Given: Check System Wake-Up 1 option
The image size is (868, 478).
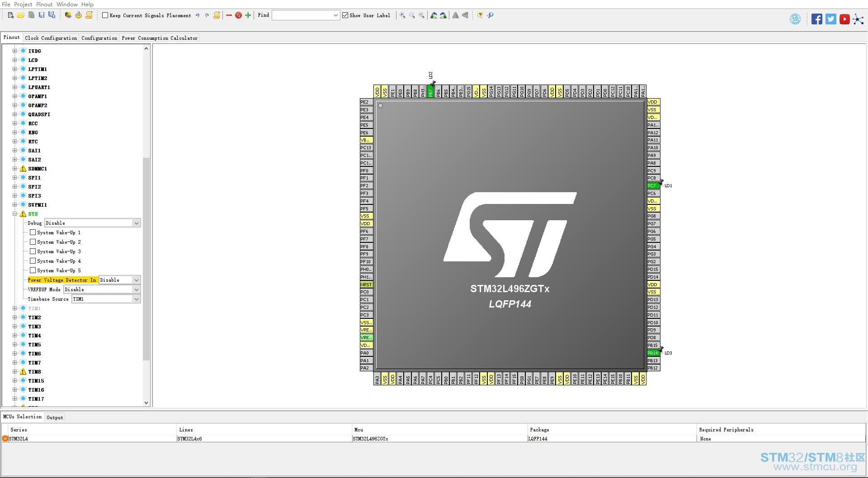Looking at the screenshot, I should [x=33, y=232].
